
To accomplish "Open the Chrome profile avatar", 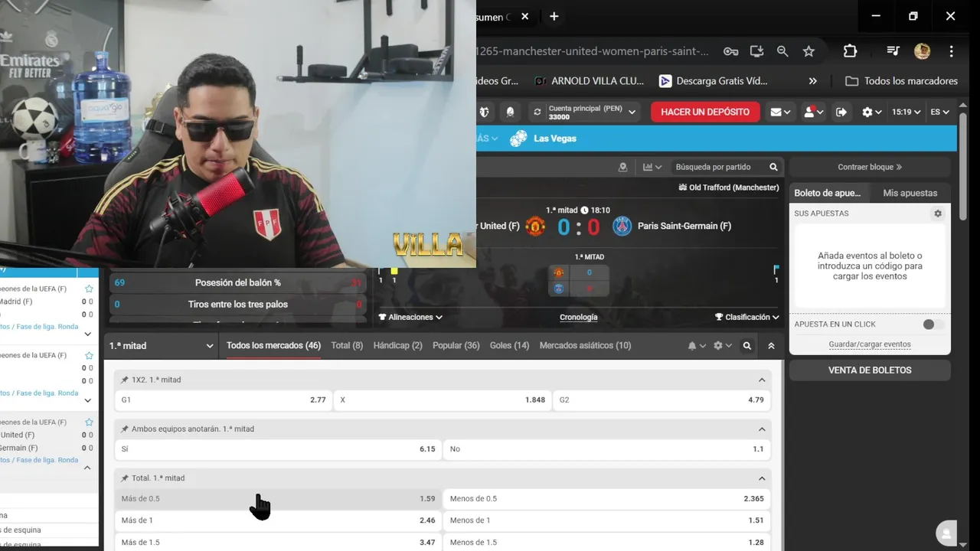I will click(x=922, y=51).
